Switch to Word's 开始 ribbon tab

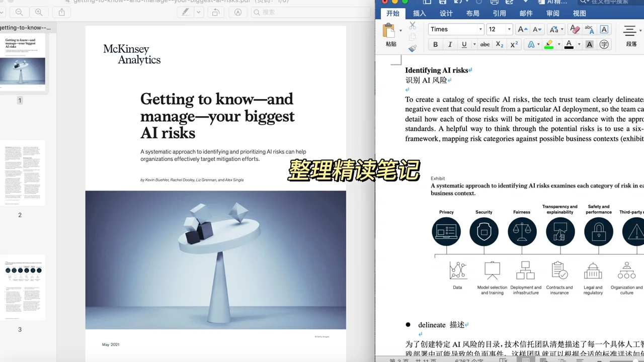click(392, 14)
